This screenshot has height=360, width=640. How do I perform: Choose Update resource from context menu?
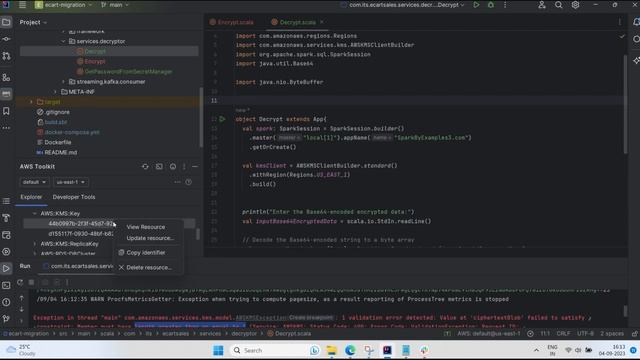coord(150,238)
